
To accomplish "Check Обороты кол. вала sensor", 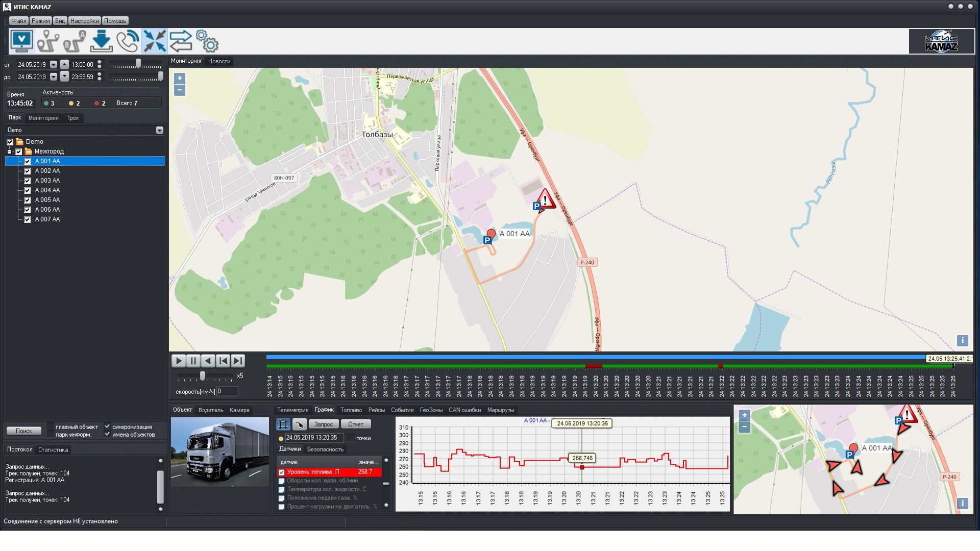I will [x=281, y=481].
